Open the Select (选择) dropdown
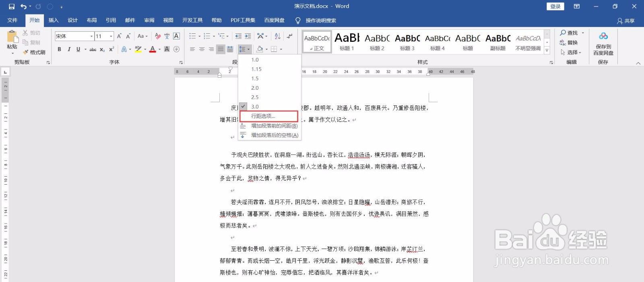The image size is (644, 282). tap(571, 52)
